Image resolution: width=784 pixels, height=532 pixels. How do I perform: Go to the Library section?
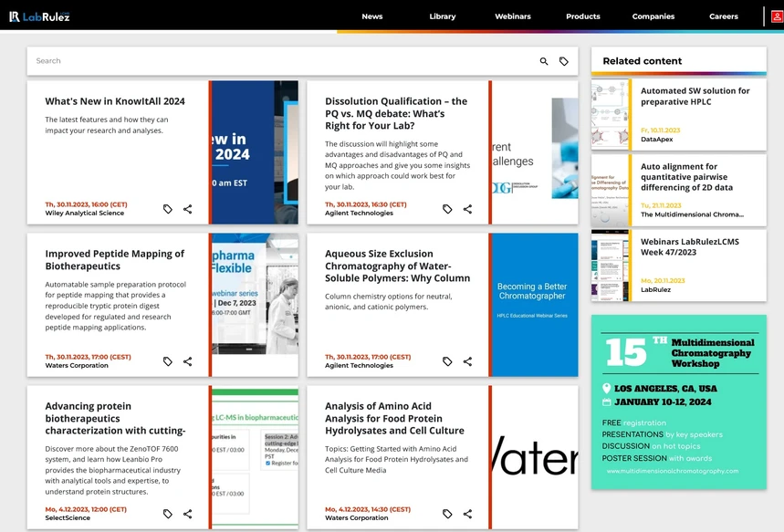(x=443, y=16)
